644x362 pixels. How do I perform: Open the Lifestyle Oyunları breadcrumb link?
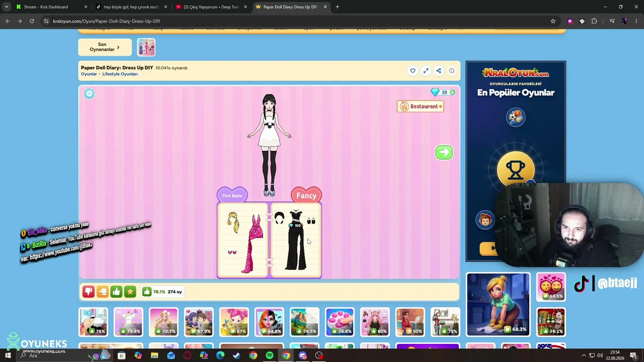(x=120, y=74)
